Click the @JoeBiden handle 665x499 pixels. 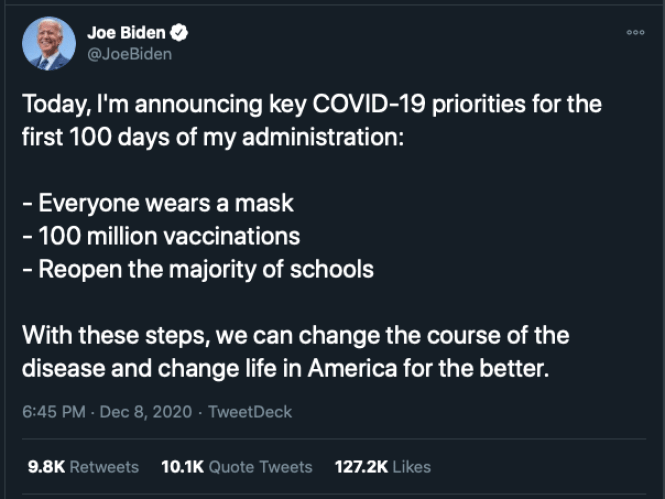click(x=129, y=54)
